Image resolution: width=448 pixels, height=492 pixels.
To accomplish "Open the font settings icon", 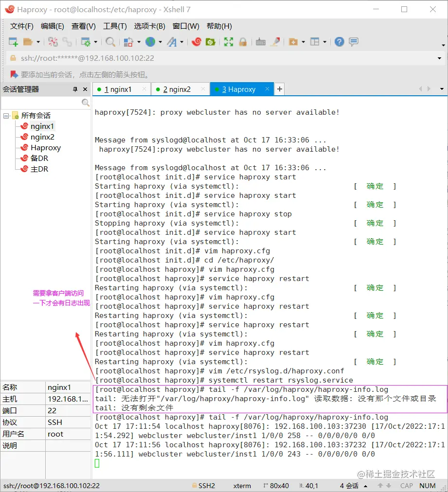I will pyautogui.click(x=172, y=42).
